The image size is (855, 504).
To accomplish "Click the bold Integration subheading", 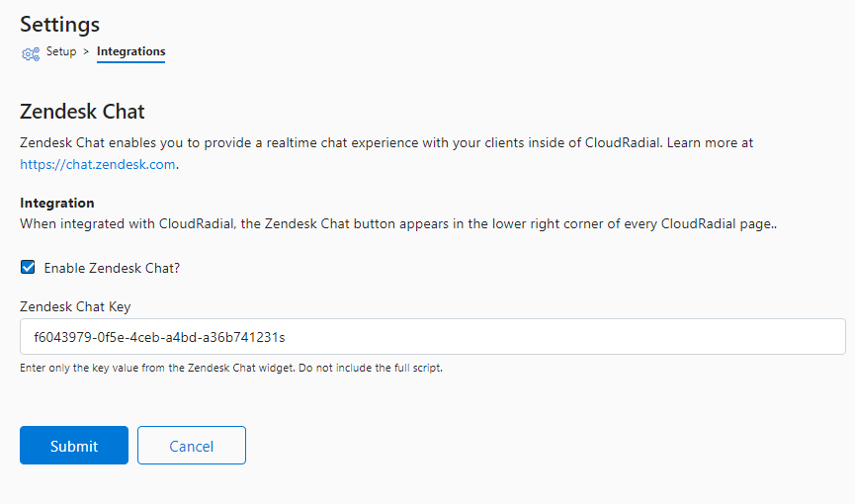I will pos(57,203).
